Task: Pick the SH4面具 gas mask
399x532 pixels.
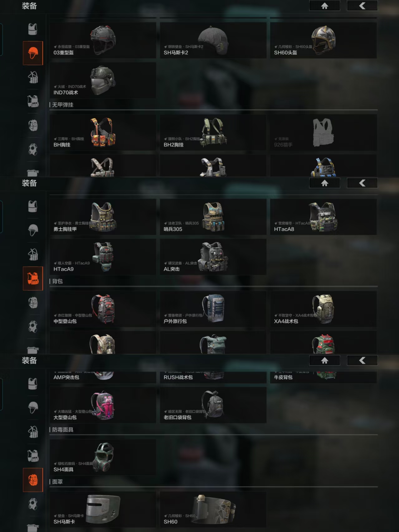Action: tap(103, 457)
